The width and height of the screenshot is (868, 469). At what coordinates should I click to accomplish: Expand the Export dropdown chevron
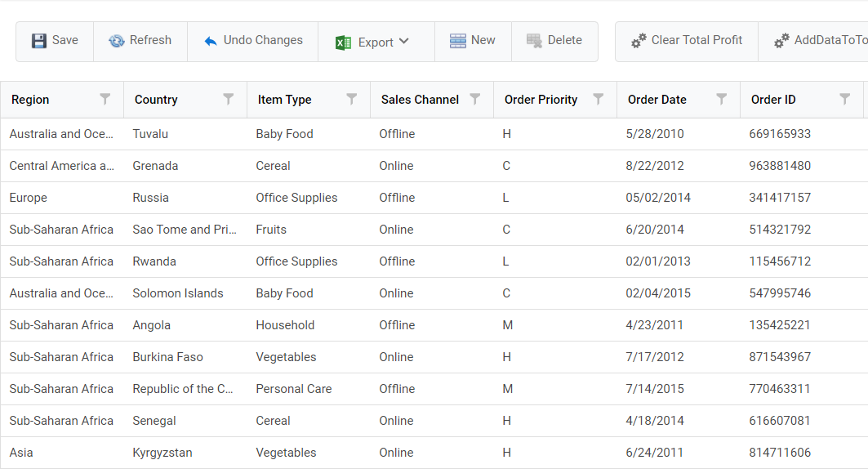[403, 41]
